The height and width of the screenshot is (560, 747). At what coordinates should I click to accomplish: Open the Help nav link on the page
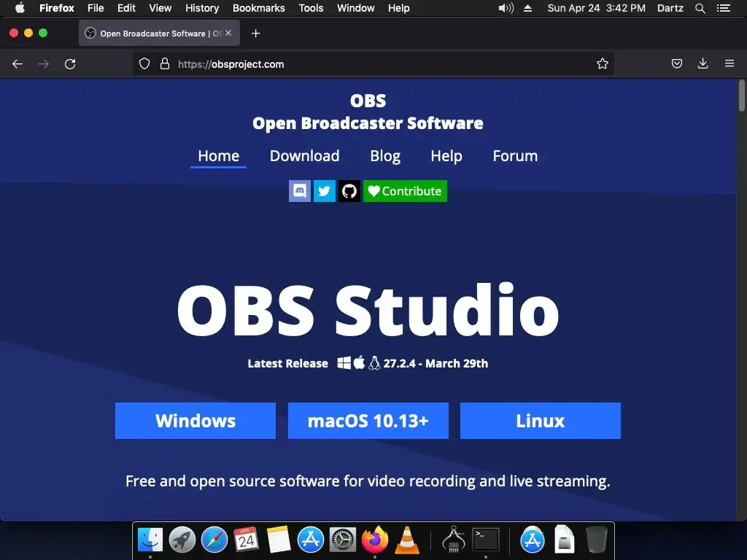446,156
